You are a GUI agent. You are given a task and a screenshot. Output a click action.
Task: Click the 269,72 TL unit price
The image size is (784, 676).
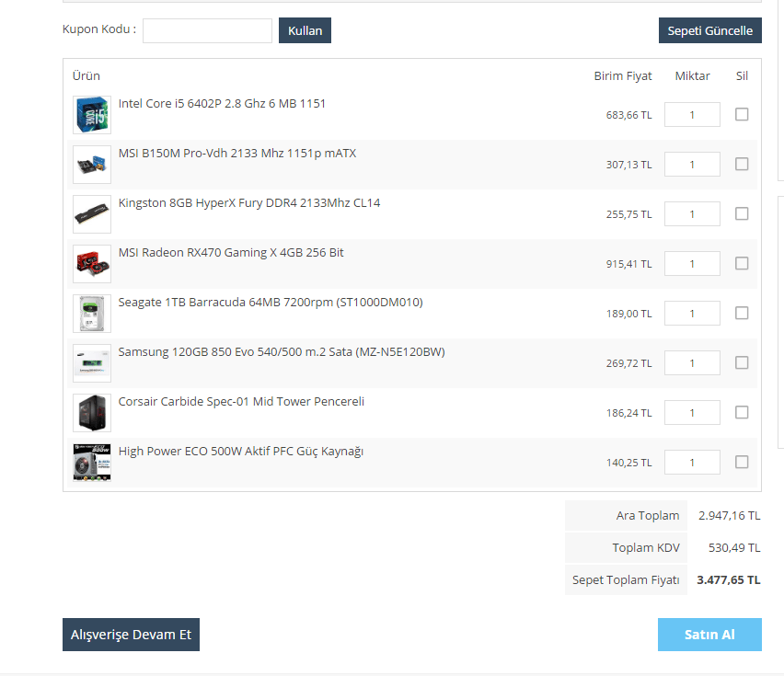[629, 363]
